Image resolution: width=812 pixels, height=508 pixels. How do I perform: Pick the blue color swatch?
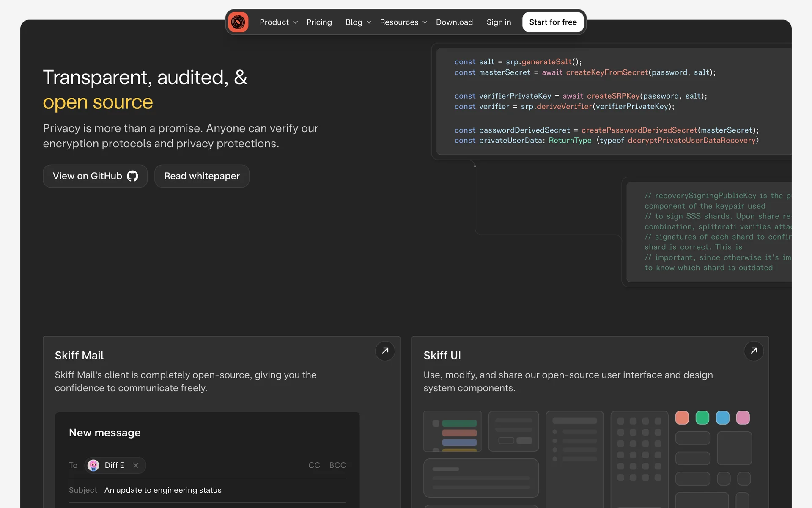point(722,418)
